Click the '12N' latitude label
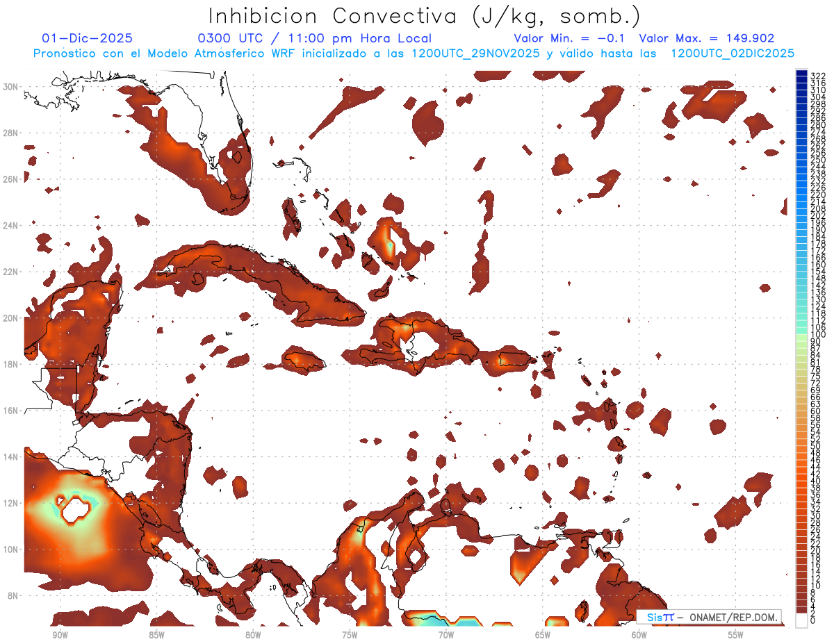This screenshot has width=834, height=644. [x=12, y=503]
